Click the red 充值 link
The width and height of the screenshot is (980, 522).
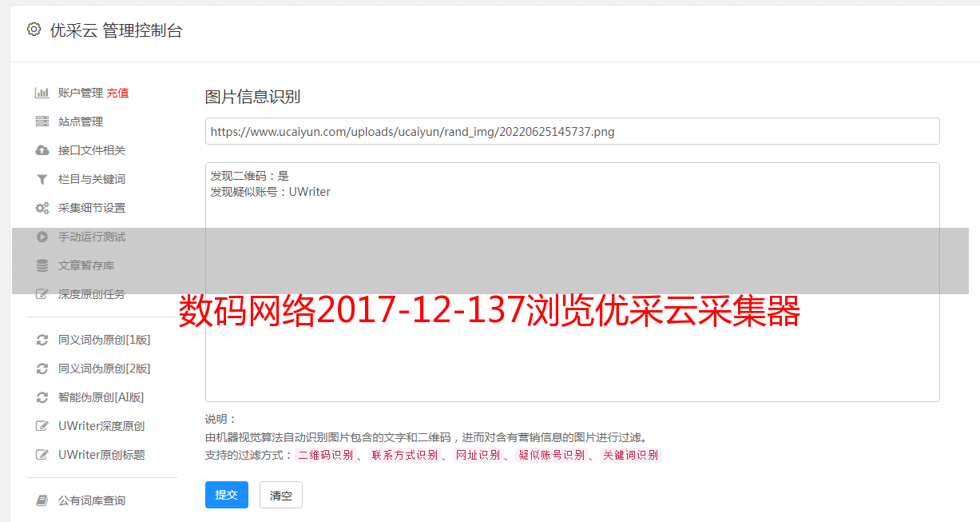click(x=117, y=93)
